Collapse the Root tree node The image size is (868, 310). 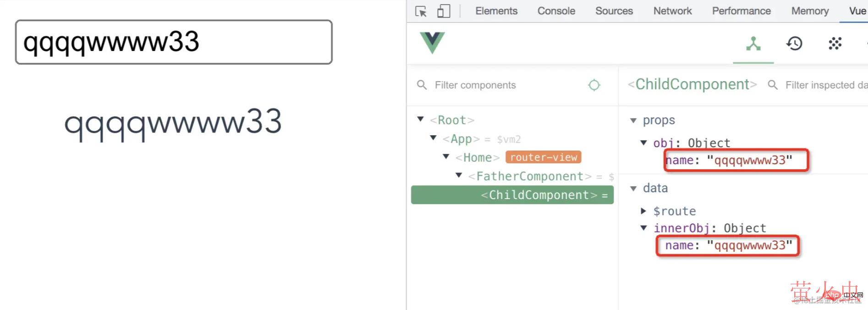tap(420, 119)
